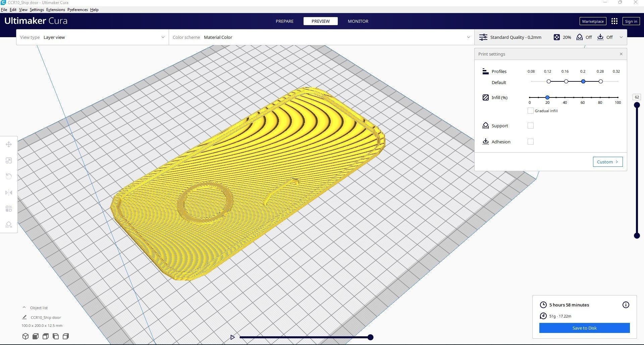
Task: Click the filament spool material icon
Action: [x=543, y=316]
